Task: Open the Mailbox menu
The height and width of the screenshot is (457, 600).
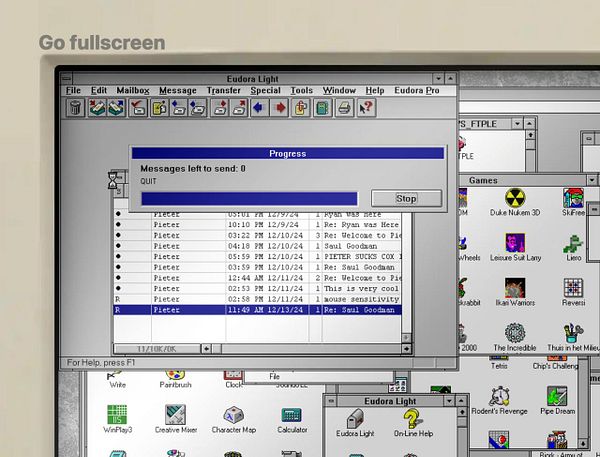Action: [x=133, y=90]
